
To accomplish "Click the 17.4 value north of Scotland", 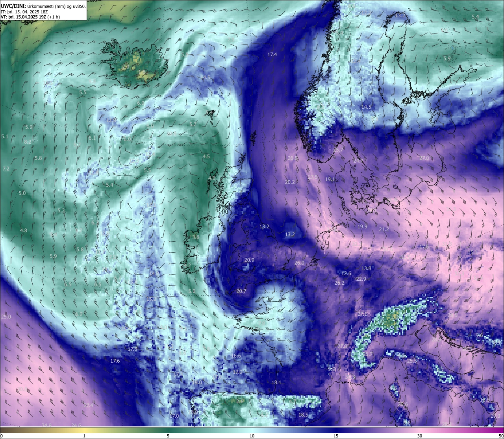I will pos(272,54).
